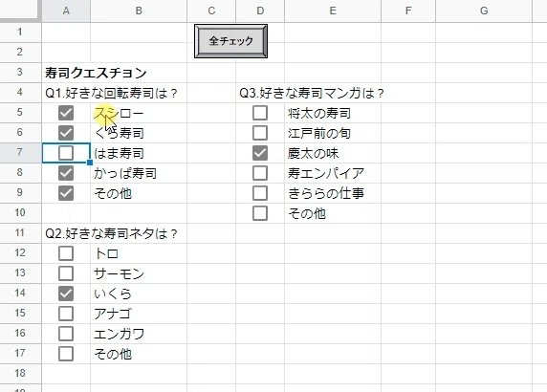Check the はま寿司 checkbox
This screenshot has width=547, height=392.
pos(66,153)
